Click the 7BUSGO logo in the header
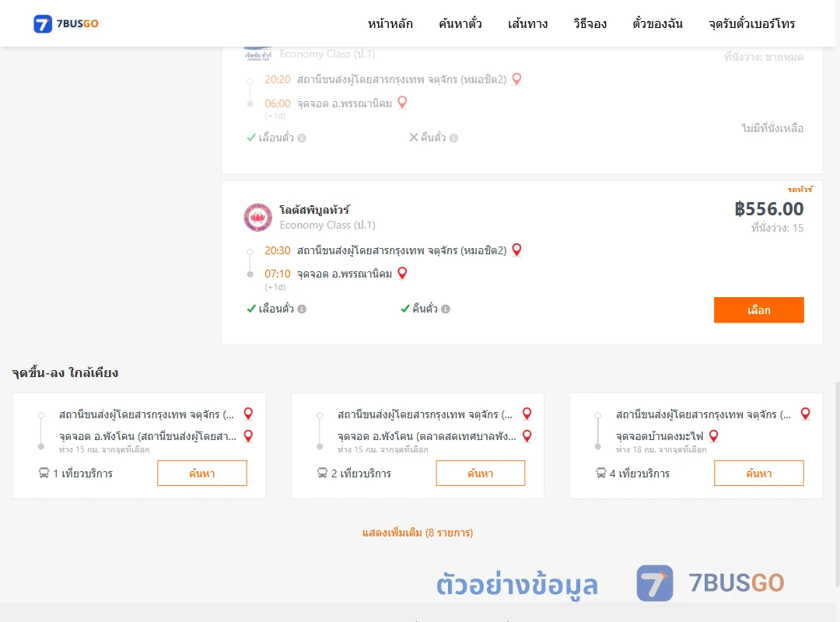Screen dimensions: 840x622 66,23
